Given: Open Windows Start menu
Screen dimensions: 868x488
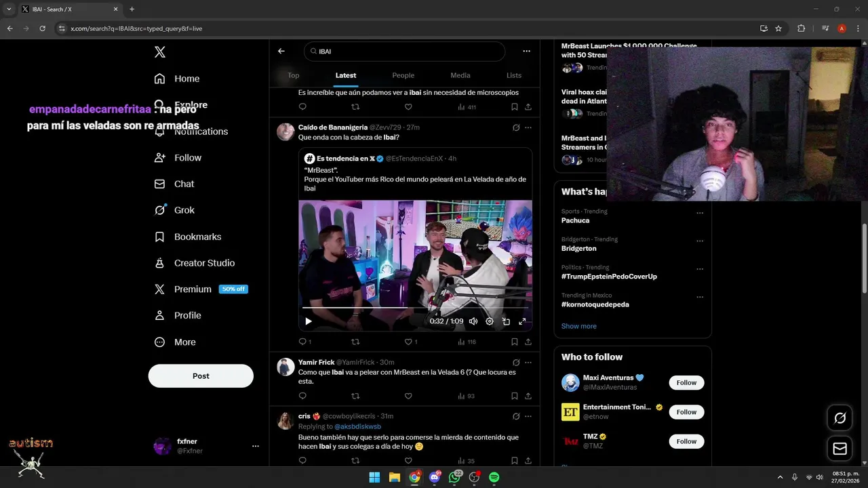Looking at the screenshot, I should tap(374, 477).
